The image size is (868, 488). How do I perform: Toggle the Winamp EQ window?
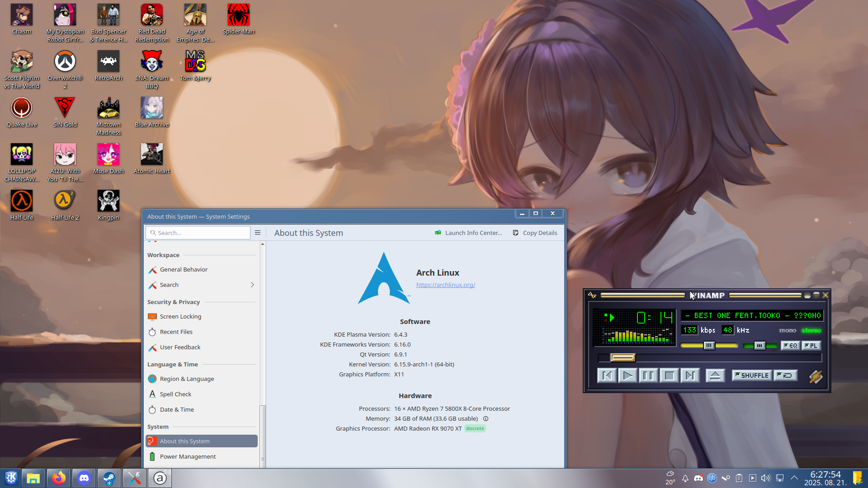(790, 346)
